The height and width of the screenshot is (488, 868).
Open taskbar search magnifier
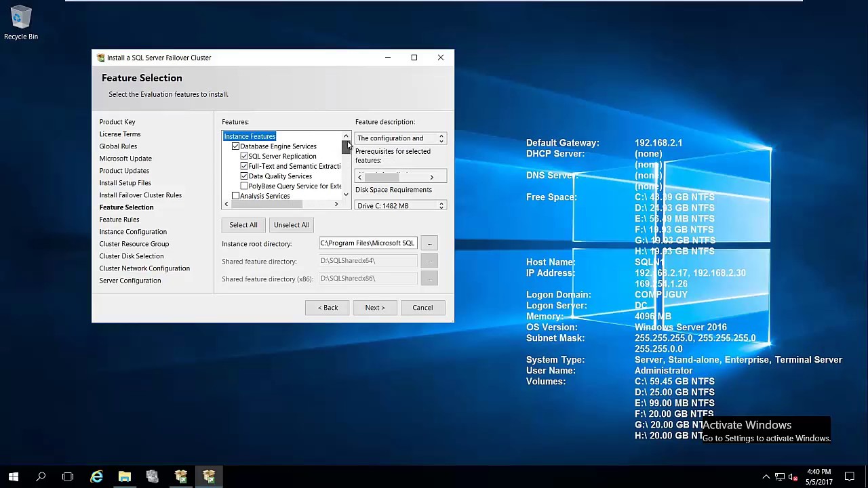coord(41,476)
